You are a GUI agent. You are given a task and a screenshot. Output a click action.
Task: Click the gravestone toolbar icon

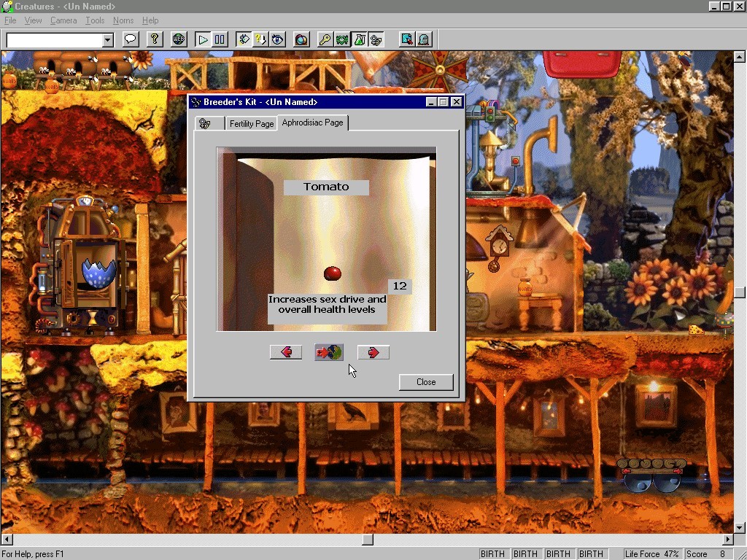click(424, 39)
